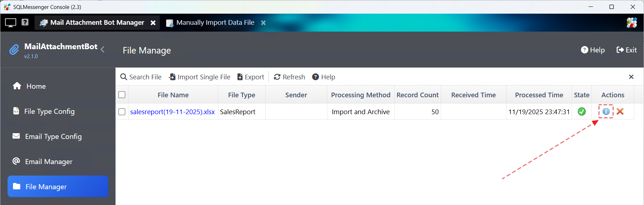Click the SQLMessenger logo at top right
The image size is (644, 205).
click(x=631, y=23)
